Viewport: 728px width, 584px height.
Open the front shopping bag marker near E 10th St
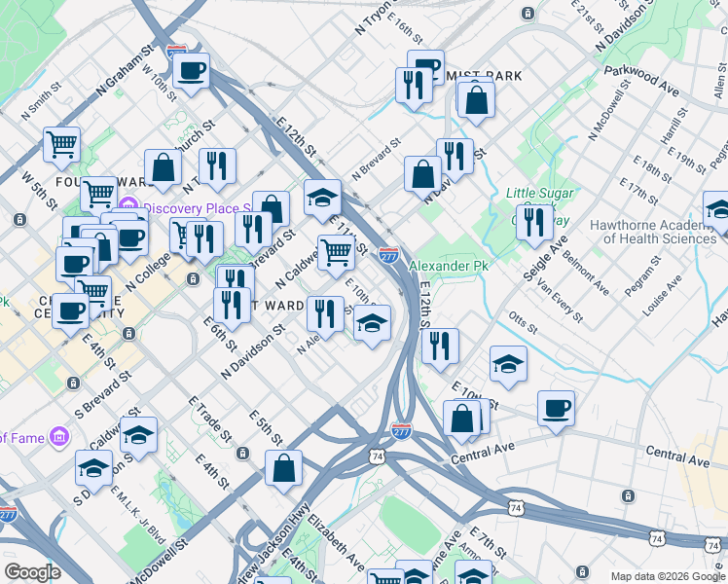point(462,420)
